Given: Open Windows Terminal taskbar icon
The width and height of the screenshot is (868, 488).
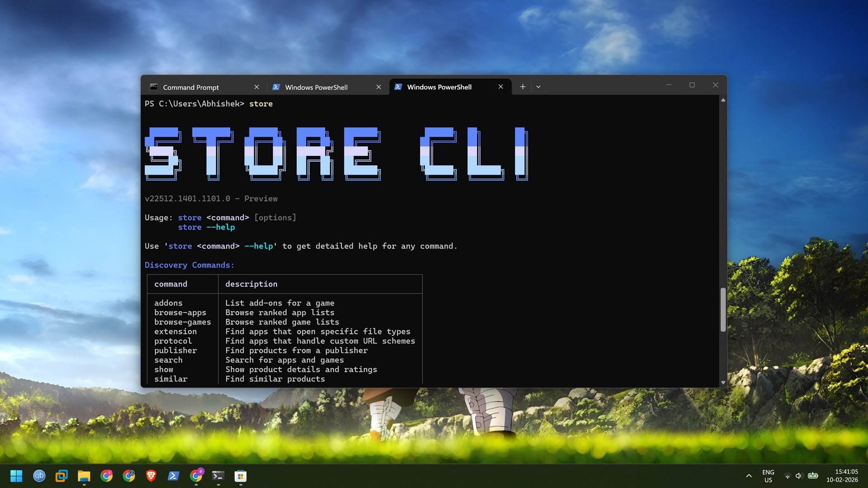Looking at the screenshot, I should (218, 476).
